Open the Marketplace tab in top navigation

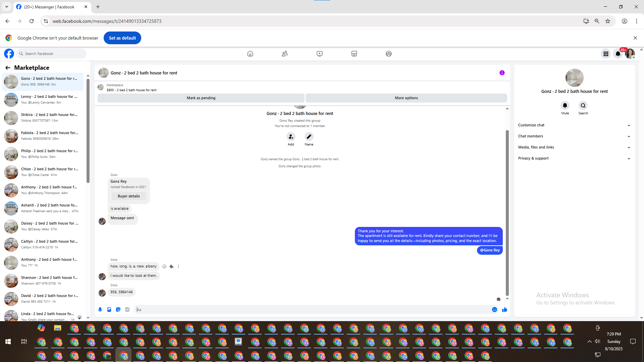354,54
